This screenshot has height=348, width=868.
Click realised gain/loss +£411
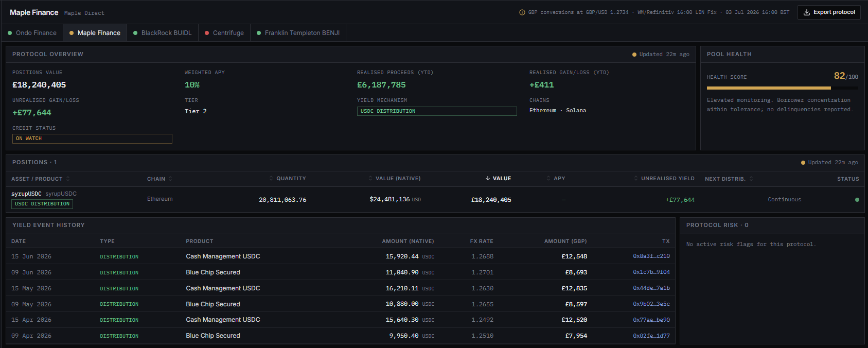pos(541,85)
